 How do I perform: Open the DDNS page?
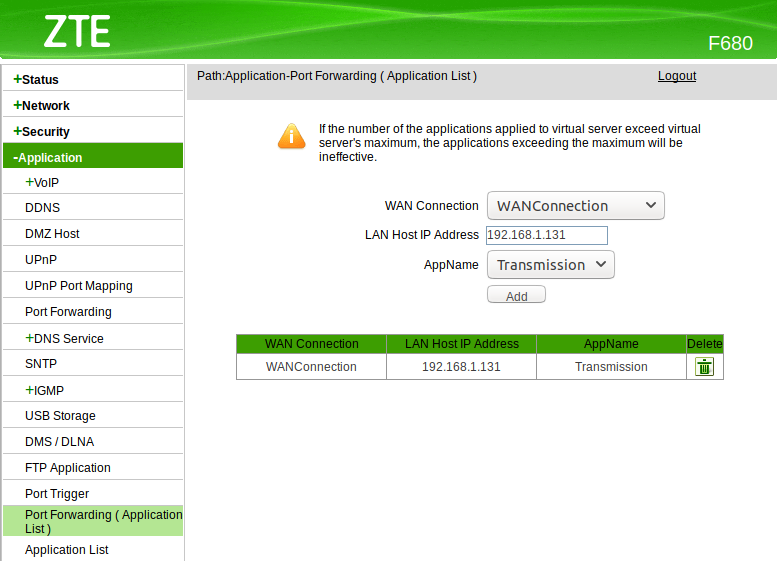42,208
